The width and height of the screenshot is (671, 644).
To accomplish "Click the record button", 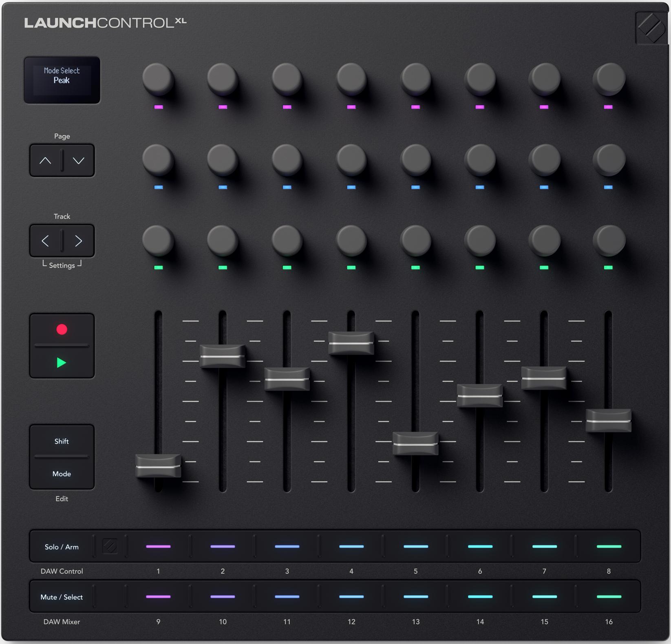I will tap(62, 328).
